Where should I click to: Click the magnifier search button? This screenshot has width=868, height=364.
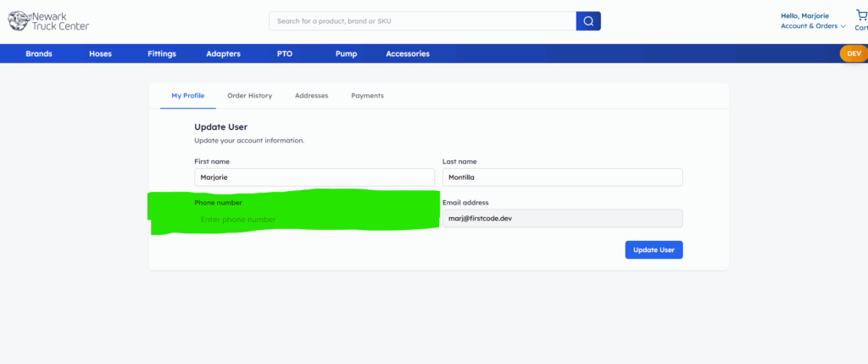[x=588, y=20]
